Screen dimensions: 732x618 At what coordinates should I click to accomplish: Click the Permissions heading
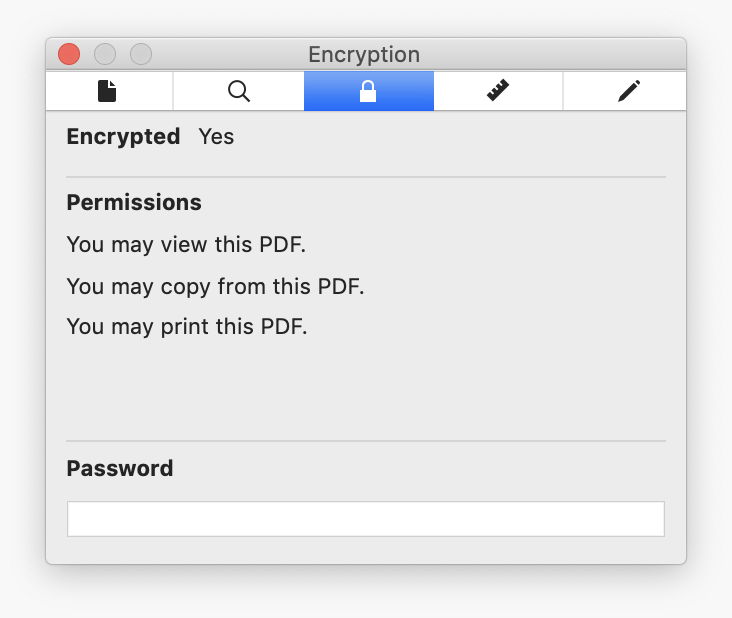pos(134,203)
